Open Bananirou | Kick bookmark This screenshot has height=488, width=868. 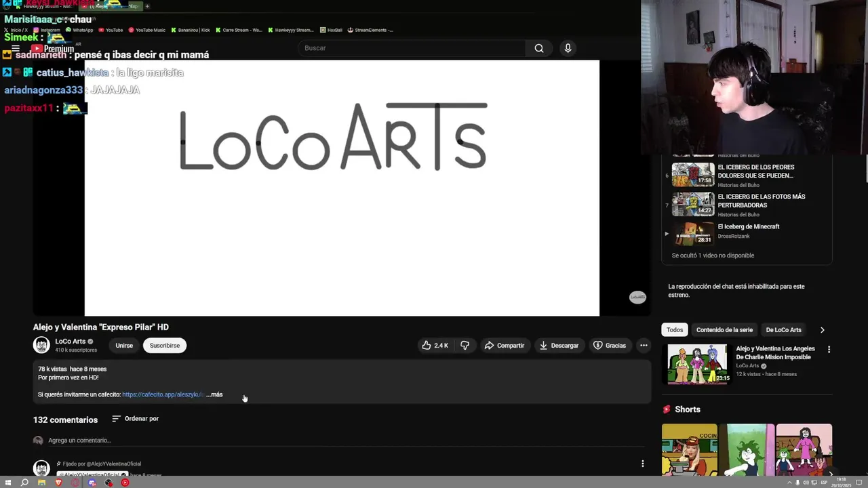coord(191,30)
